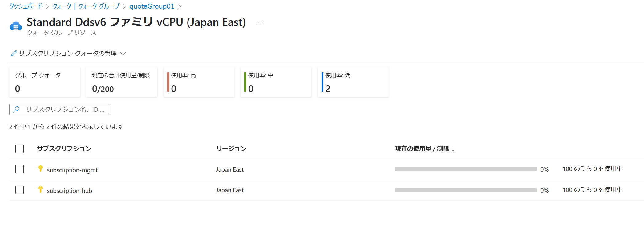This screenshot has height=235, width=644.
Task: Go to ダッシュボード breadcrumb
Action: 26,6
